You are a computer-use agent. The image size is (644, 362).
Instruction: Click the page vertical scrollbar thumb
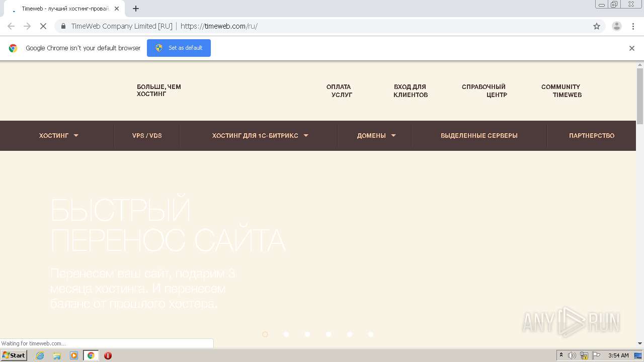pos(640,96)
